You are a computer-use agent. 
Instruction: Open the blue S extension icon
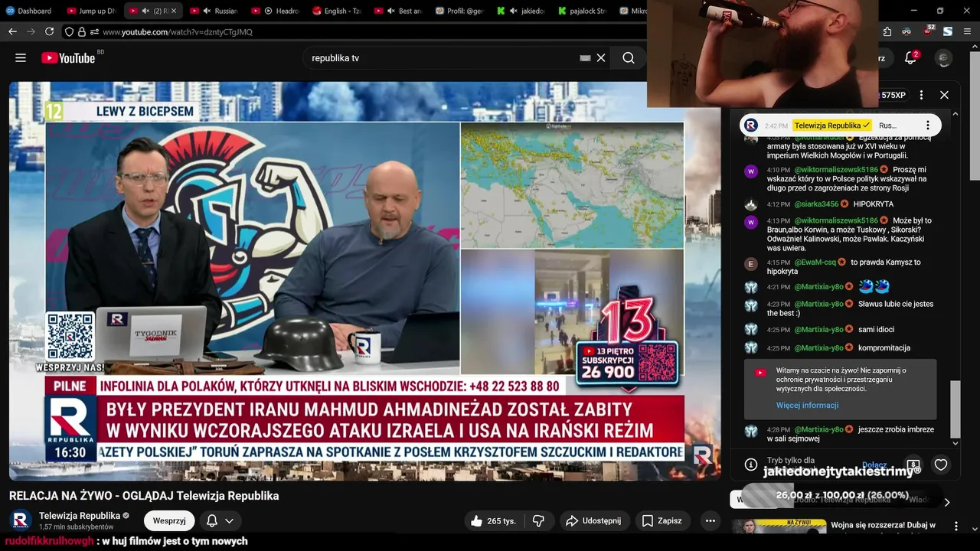(x=948, y=31)
